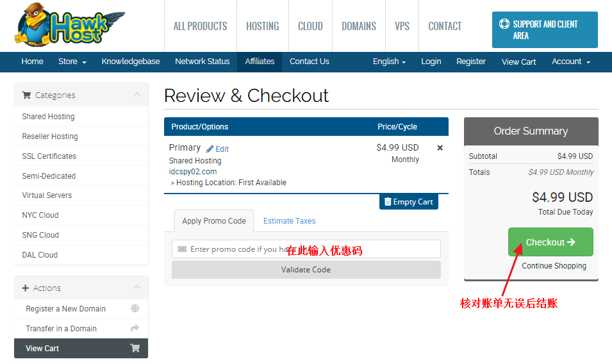
Task: Remove the Primary item with the X icon
Action: coord(440,148)
